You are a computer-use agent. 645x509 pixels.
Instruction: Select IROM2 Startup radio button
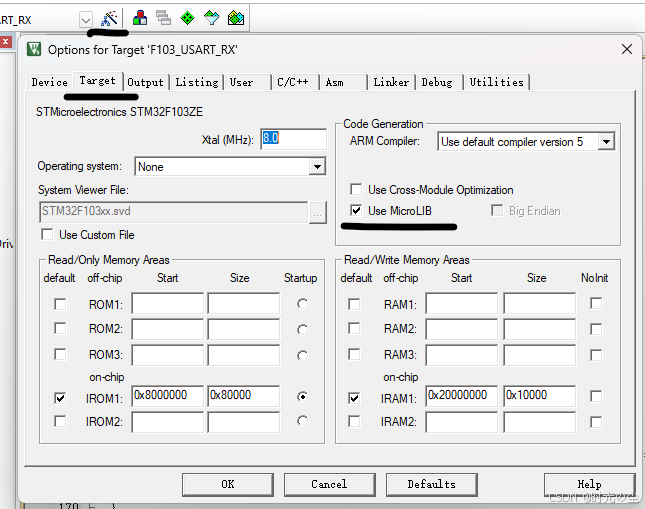tap(302, 421)
